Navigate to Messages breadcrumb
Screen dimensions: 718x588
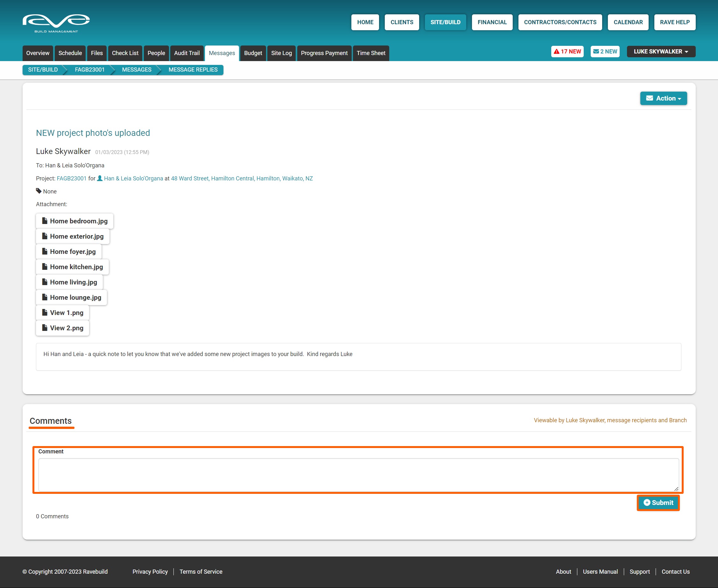pyautogui.click(x=137, y=70)
